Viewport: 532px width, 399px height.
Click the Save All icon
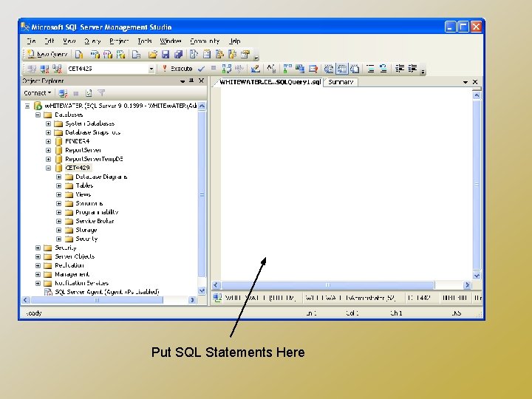tap(178, 54)
